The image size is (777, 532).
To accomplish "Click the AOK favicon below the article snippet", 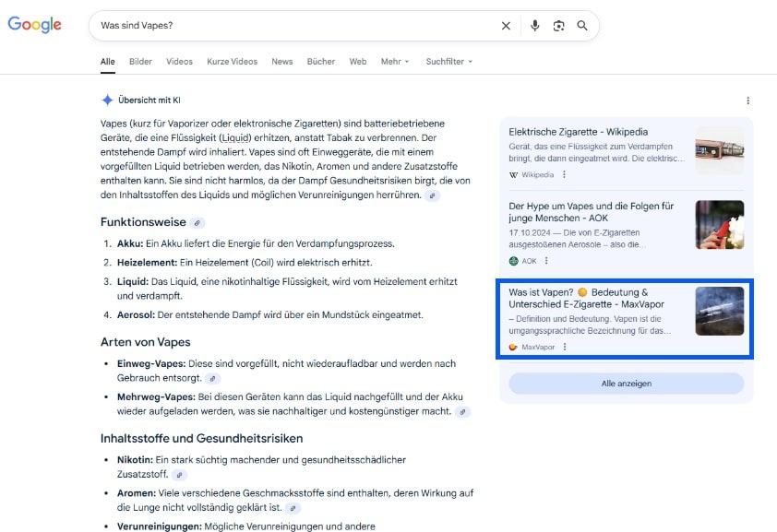I will (x=513, y=261).
